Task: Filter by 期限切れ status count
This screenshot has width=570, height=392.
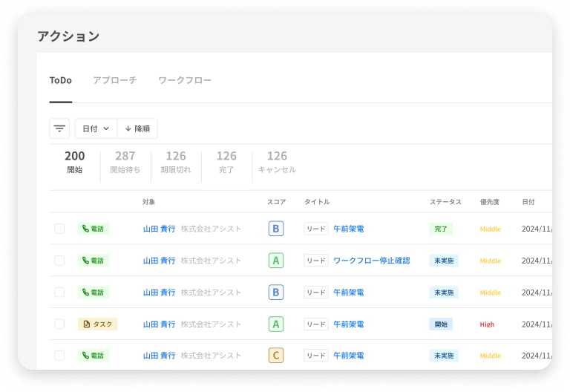Action: tap(176, 162)
